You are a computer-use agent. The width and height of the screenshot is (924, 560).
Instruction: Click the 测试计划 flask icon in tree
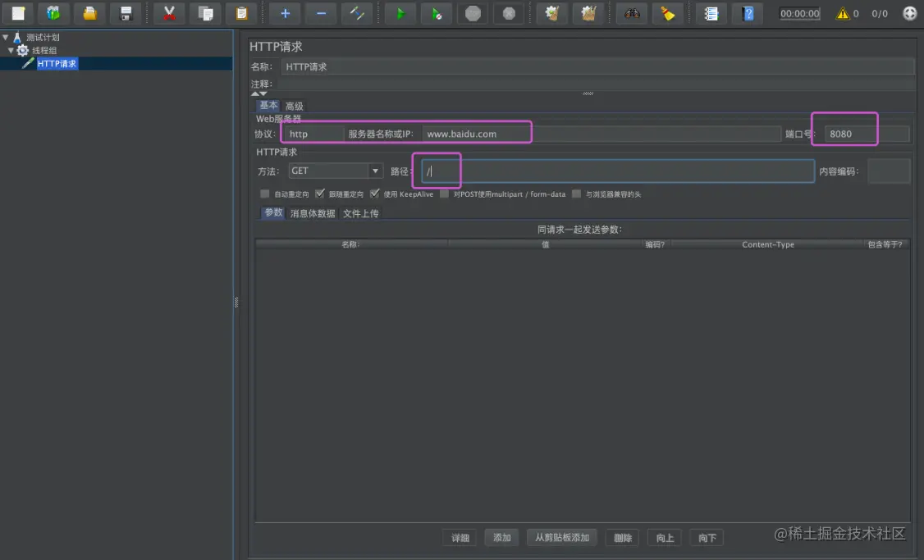coord(17,37)
